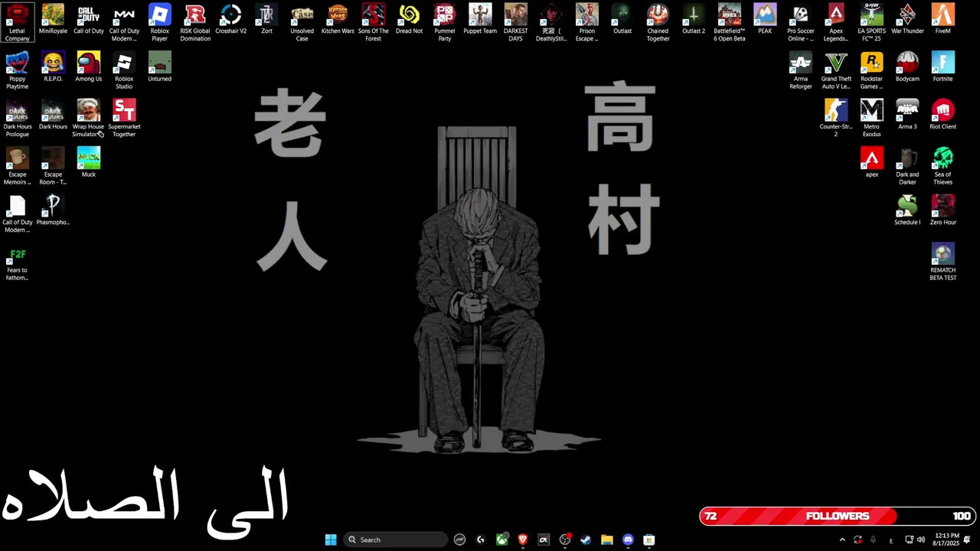
Task: Click the Dread Not desktop icon
Action: (x=409, y=20)
